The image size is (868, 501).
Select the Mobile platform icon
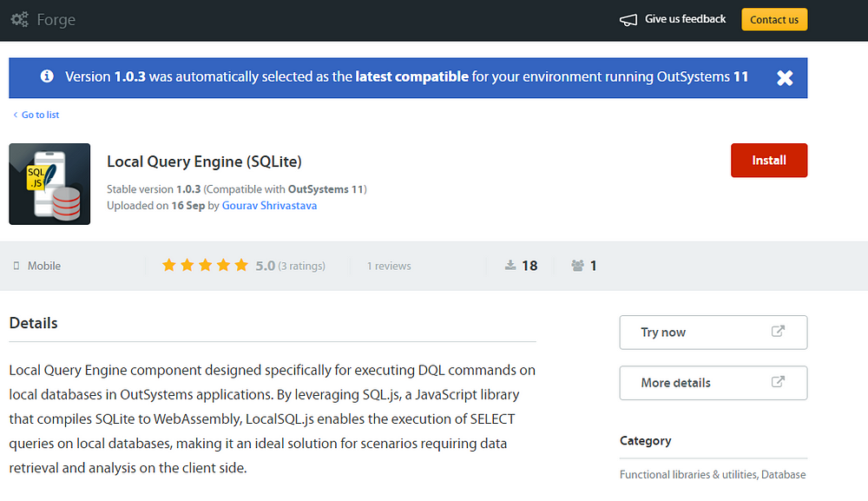coord(15,266)
